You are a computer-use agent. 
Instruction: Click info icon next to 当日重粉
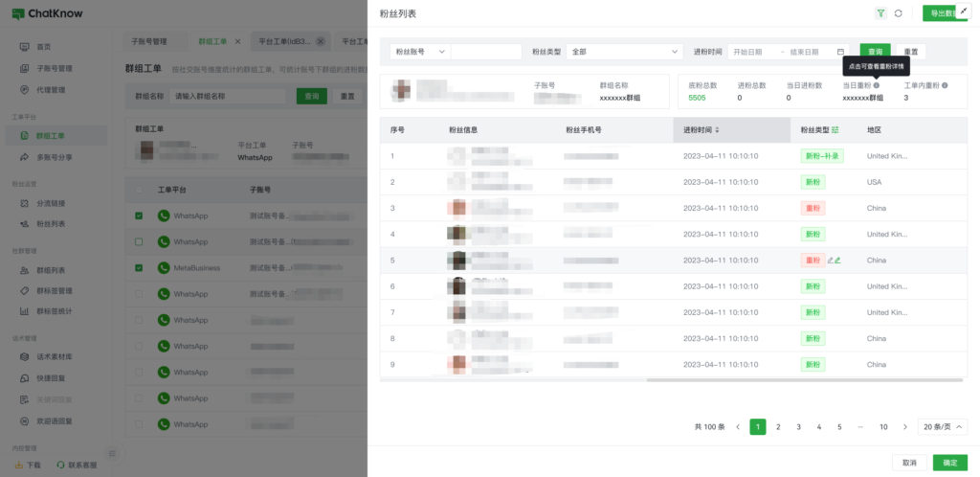[x=877, y=85]
